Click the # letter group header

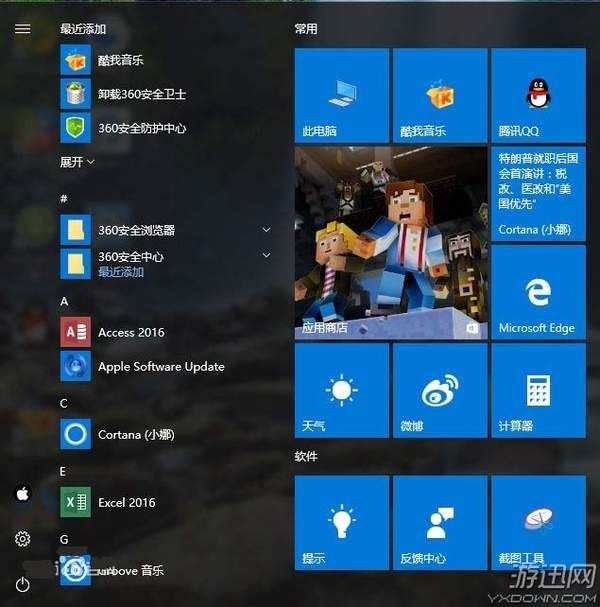point(64,199)
